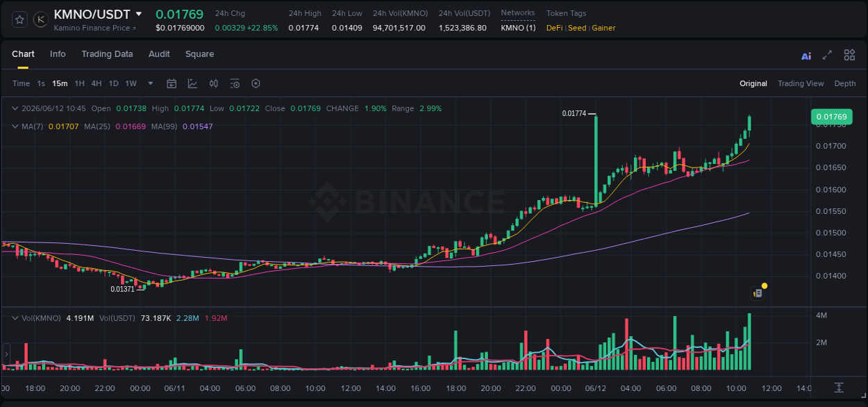The width and height of the screenshot is (868, 407).
Task: Click the 24h Vol(KMNO) value 94,701,517.00
Action: tap(399, 28)
